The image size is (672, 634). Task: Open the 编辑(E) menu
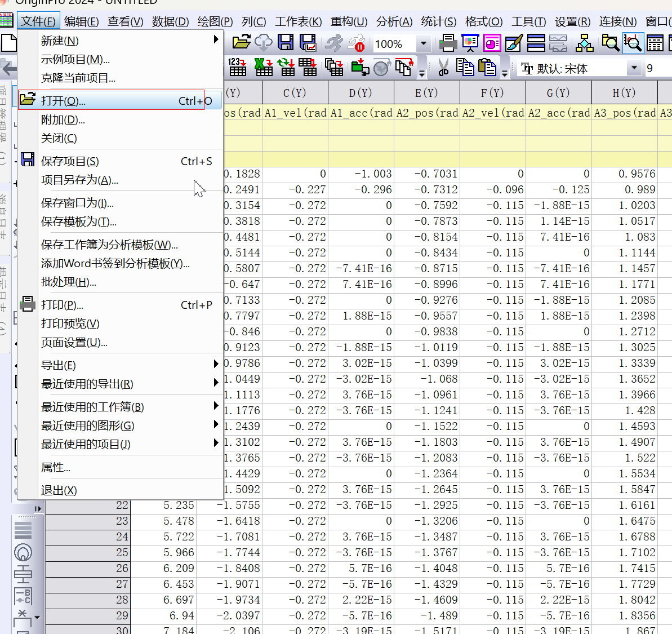point(82,21)
